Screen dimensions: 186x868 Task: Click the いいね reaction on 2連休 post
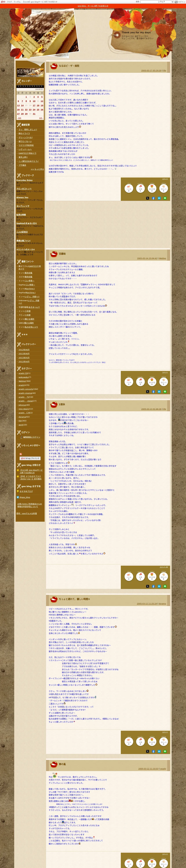(129, 576)
